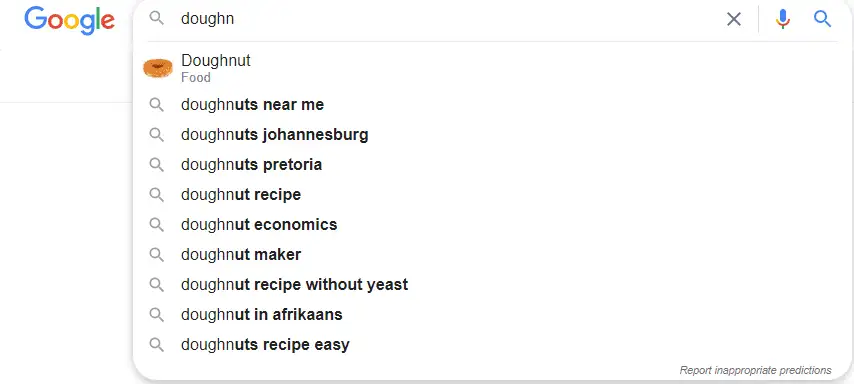854x384 pixels.
Task: Pick suggestion 'doughnut recipe'
Action: click(x=492, y=194)
